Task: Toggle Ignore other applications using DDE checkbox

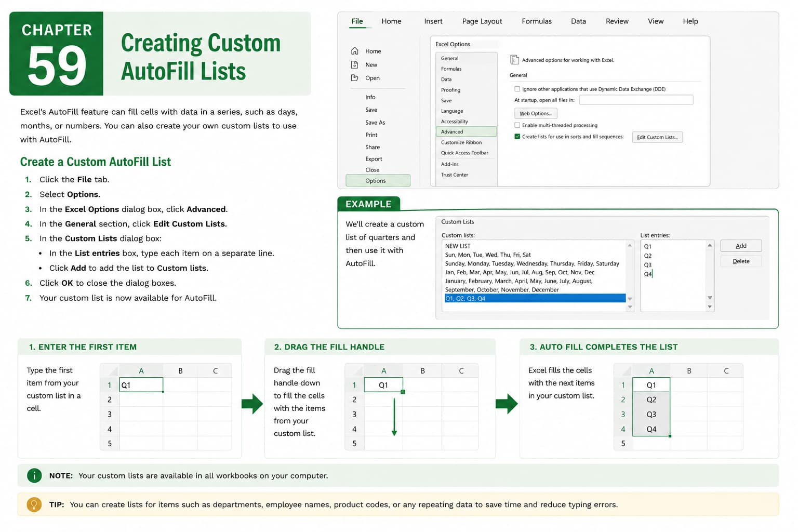Action: 517,89
